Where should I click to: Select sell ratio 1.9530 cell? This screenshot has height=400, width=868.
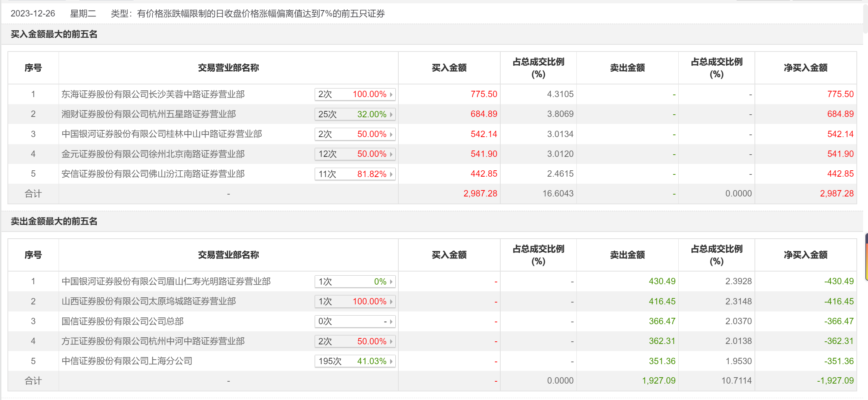pyautogui.click(x=738, y=361)
